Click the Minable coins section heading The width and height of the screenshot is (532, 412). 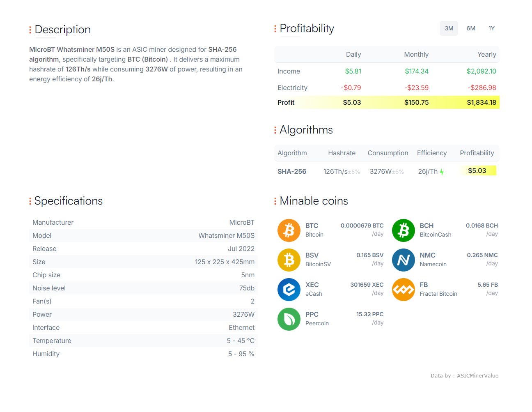314,201
